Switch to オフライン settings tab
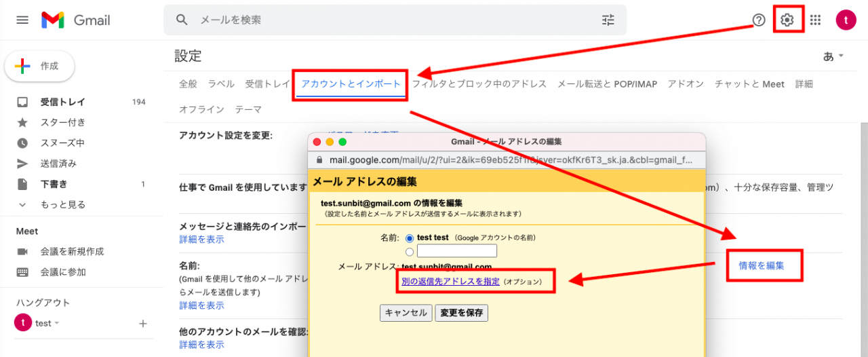The height and width of the screenshot is (357, 868). (201, 109)
